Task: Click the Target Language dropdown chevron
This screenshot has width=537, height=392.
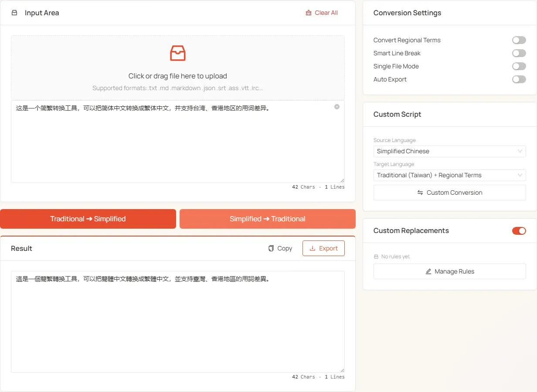Action: pyautogui.click(x=520, y=175)
